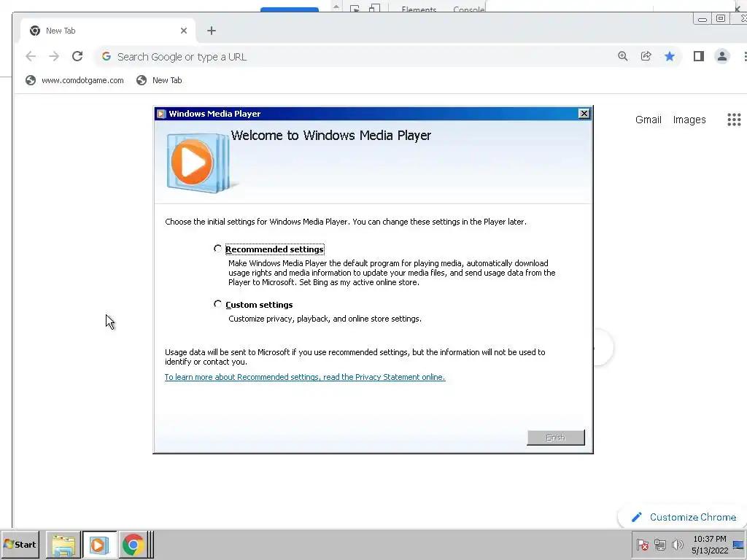Screen dimensions: 747x560
Task: Open the network tray icon
Action: 659,544
